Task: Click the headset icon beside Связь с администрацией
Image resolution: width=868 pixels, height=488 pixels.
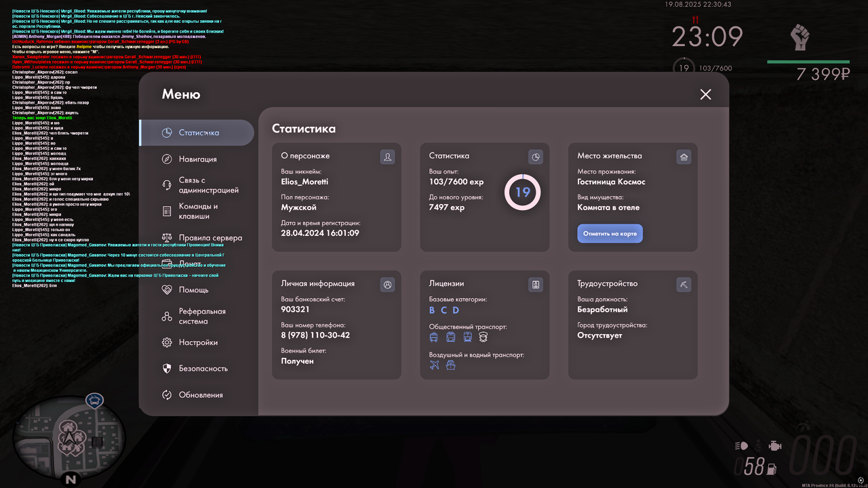Action: coord(167,185)
